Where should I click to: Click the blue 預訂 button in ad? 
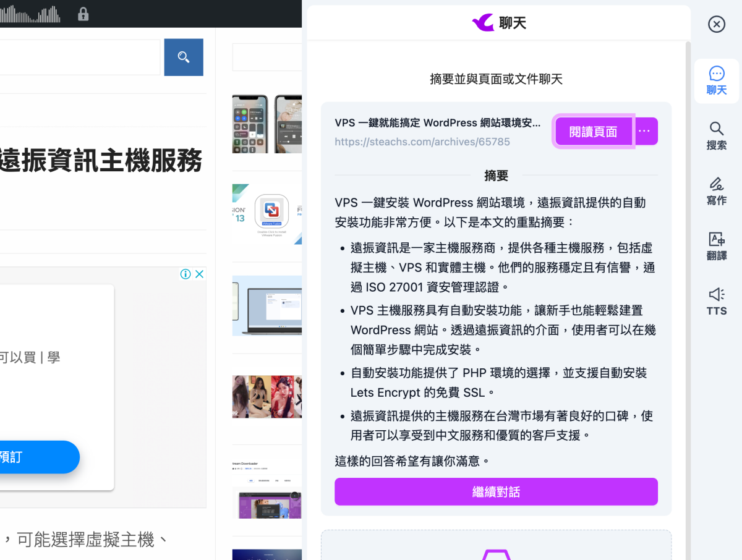click(40, 457)
